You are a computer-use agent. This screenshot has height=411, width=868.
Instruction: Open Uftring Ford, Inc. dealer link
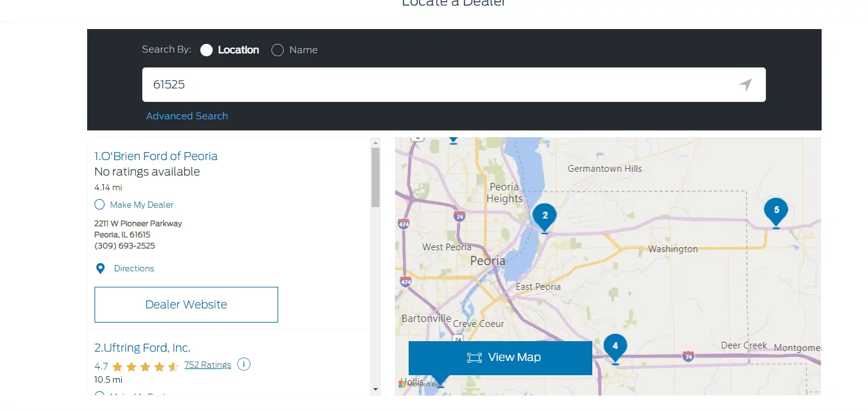(142, 347)
